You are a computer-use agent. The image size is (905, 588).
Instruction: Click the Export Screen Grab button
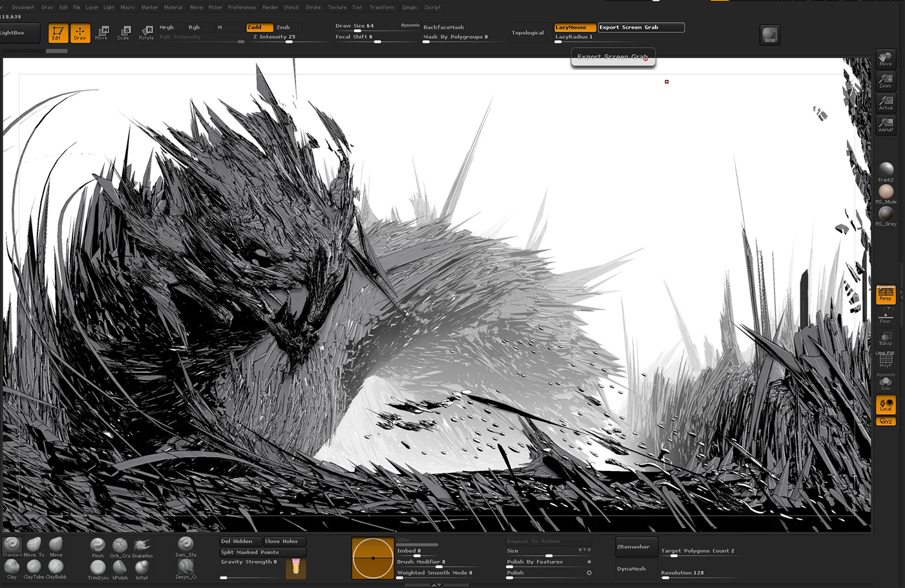click(x=640, y=27)
